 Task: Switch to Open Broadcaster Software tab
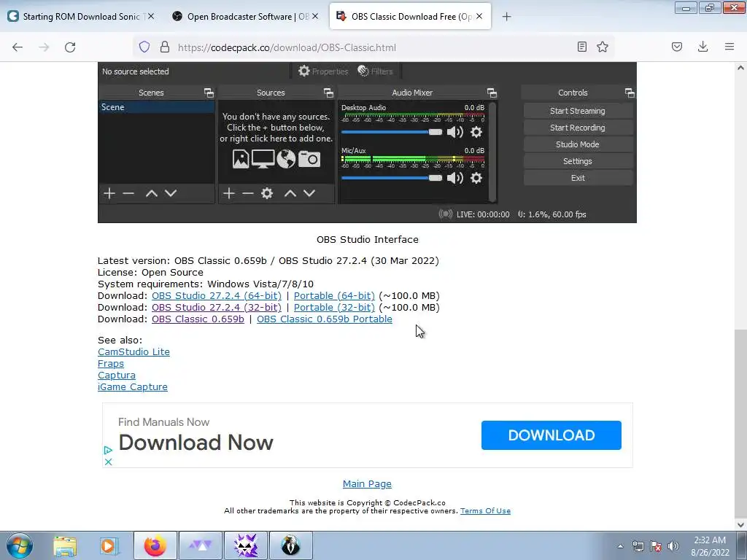pyautogui.click(x=245, y=17)
